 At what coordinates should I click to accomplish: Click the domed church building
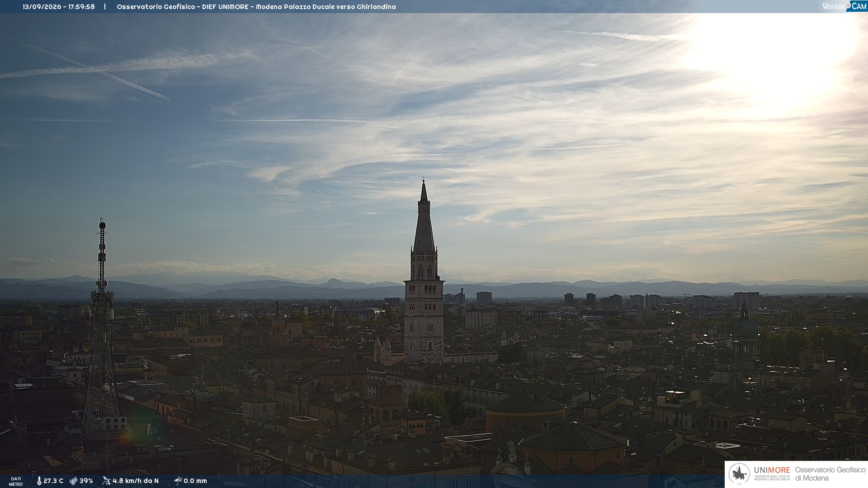click(745, 330)
